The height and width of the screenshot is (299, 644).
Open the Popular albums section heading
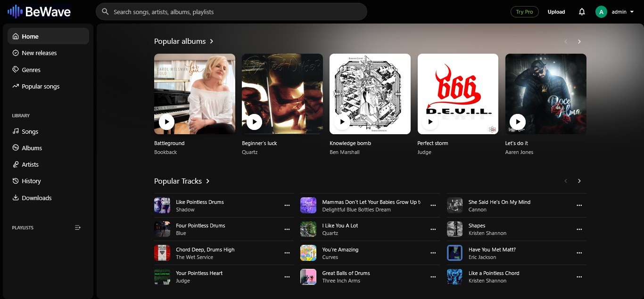click(184, 41)
